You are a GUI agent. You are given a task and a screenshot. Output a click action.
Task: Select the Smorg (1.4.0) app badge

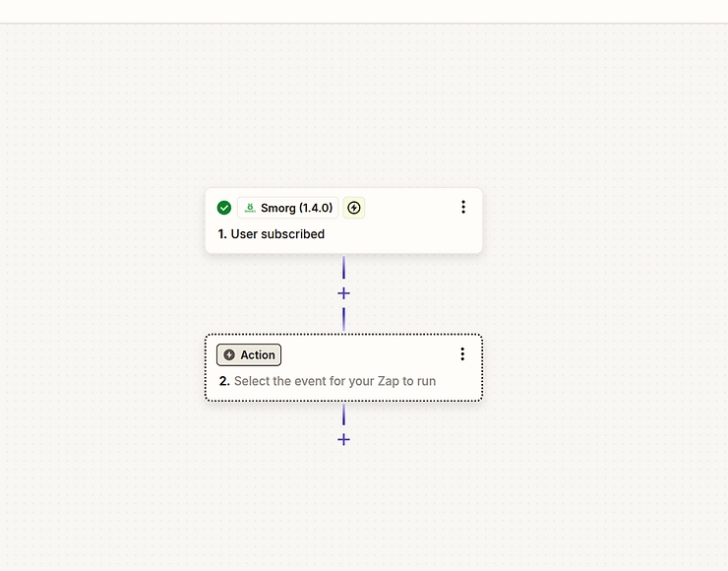(x=288, y=208)
